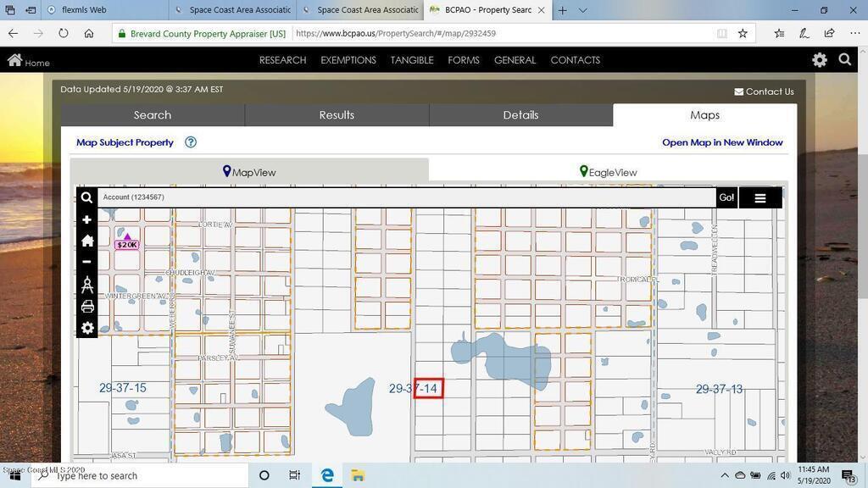This screenshot has width=868, height=488.
Task: Click Open Map in New Window link
Action: tap(721, 142)
